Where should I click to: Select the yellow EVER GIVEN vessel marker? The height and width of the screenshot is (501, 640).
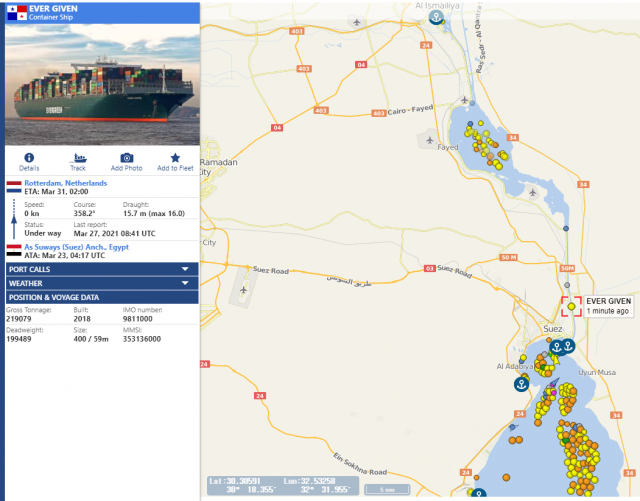pyautogui.click(x=571, y=306)
